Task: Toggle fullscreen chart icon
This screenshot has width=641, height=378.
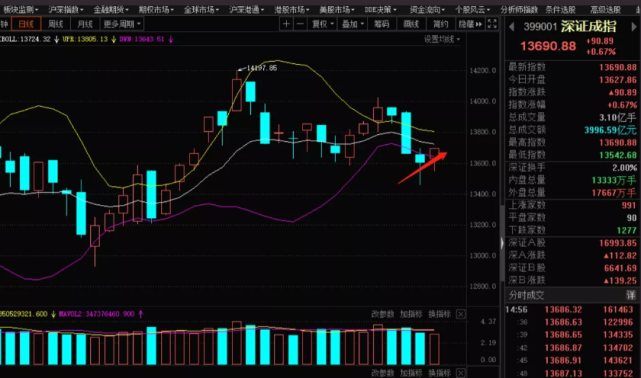Action: click(x=492, y=24)
